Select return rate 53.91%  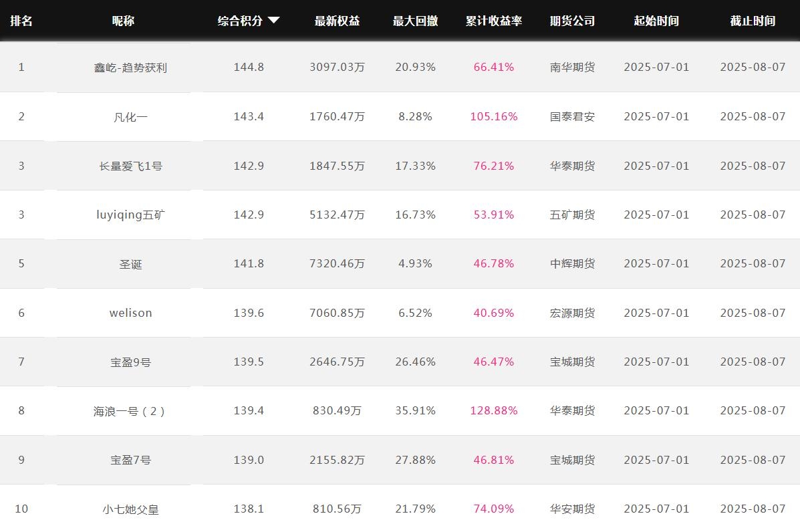pyautogui.click(x=494, y=215)
